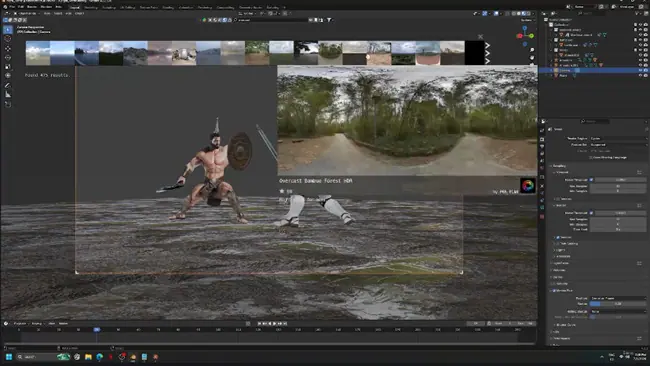Open the Render properties tab
The image size is (650, 366).
542,139
